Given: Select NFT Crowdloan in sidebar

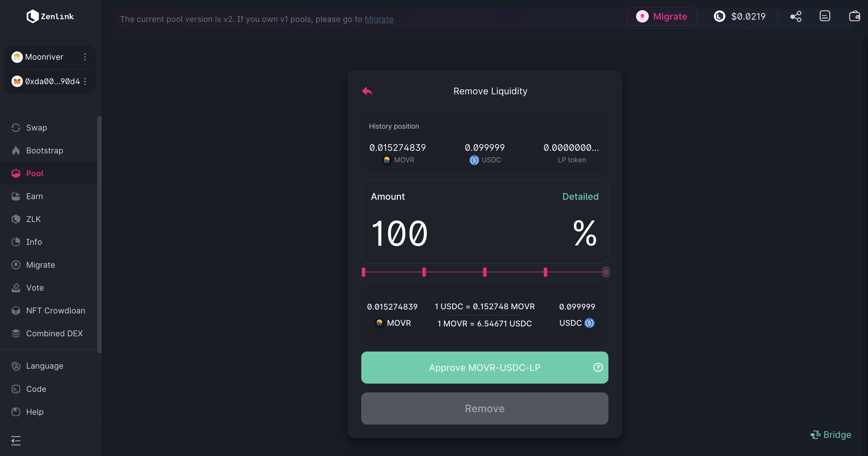Looking at the screenshot, I should (x=56, y=311).
